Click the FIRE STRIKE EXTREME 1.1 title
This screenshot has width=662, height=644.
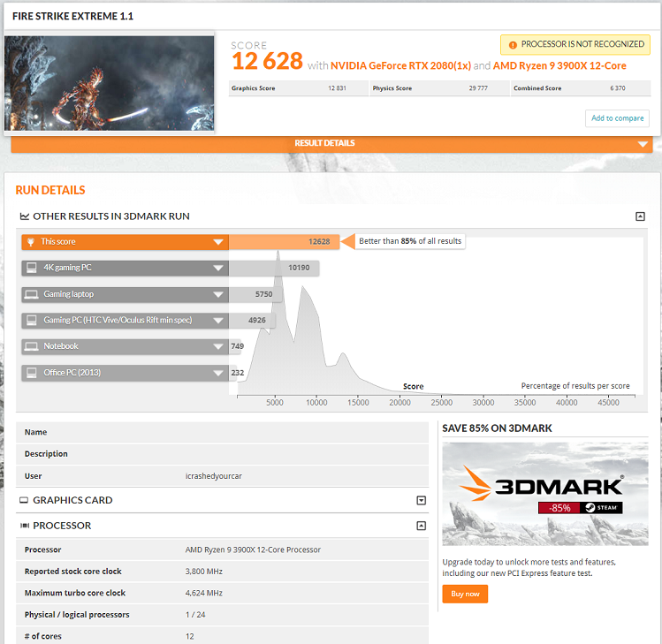72,17
